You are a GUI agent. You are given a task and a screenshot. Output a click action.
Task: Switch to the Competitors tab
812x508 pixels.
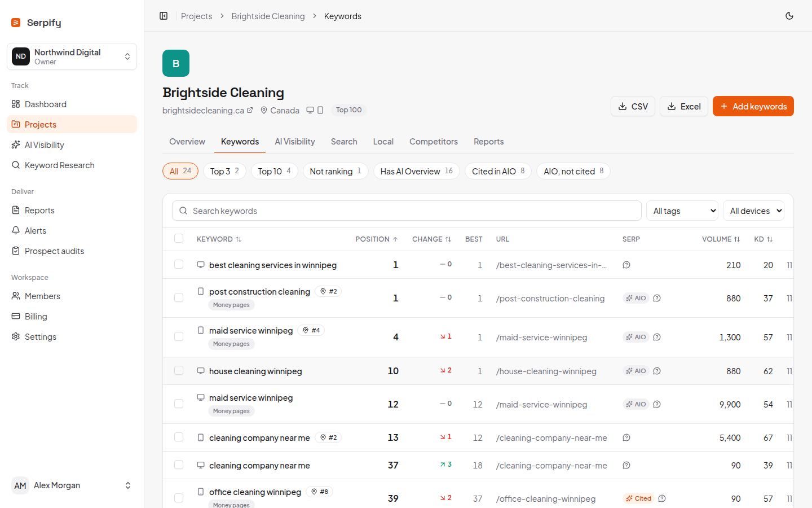tap(434, 142)
